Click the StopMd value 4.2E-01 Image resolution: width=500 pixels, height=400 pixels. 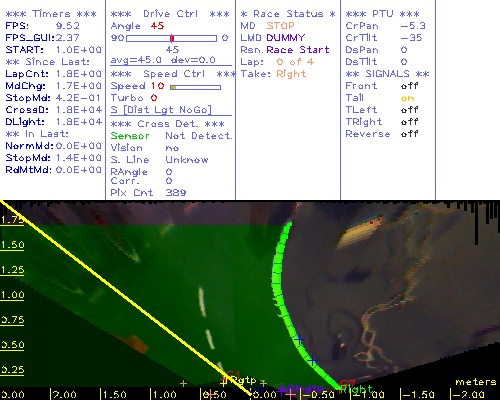click(x=78, y=98)
